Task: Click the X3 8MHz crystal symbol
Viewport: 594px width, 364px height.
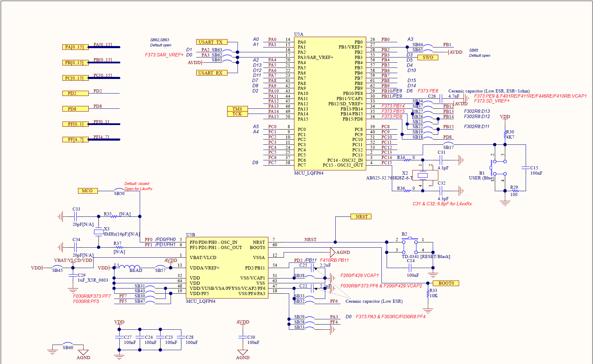Action: click(x=98, y=232)
